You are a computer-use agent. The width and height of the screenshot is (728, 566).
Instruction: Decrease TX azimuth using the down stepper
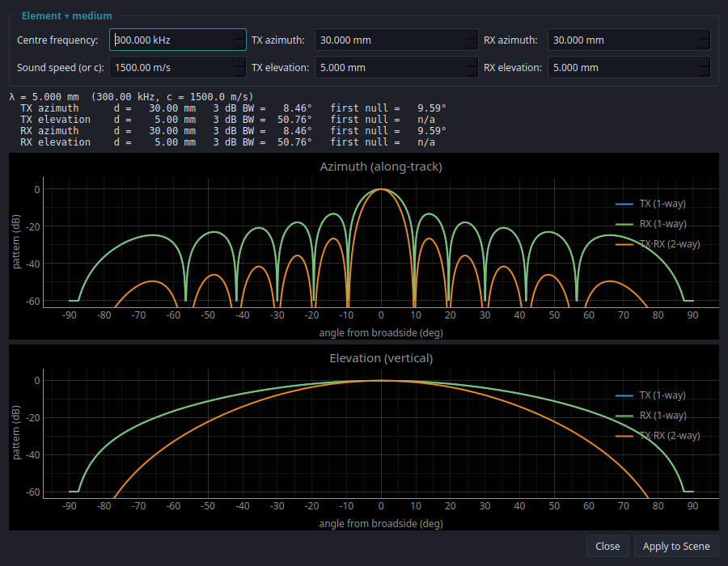tap(472, 45)
